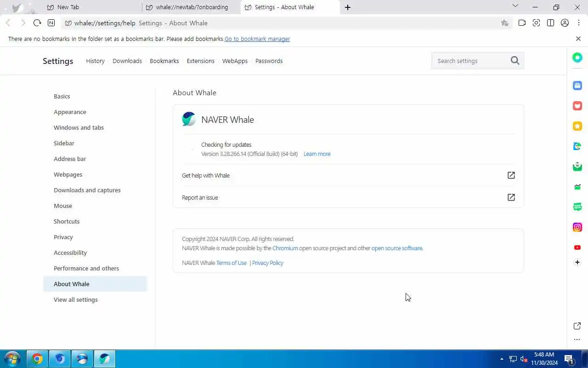The height and width of the screenshot is (368, 588).
Task: Open Downloads from the settings header
Action: coord(127,61)
